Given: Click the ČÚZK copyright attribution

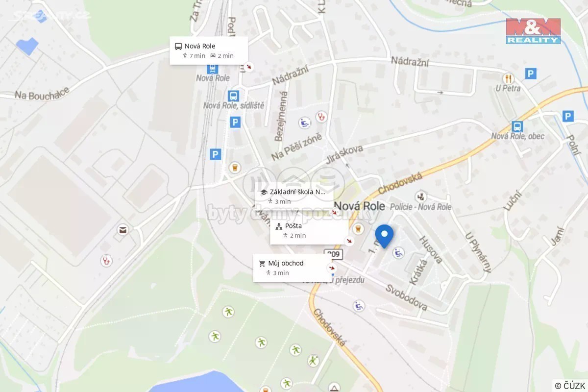Looking at the screenshot, I should pos(570,386).
